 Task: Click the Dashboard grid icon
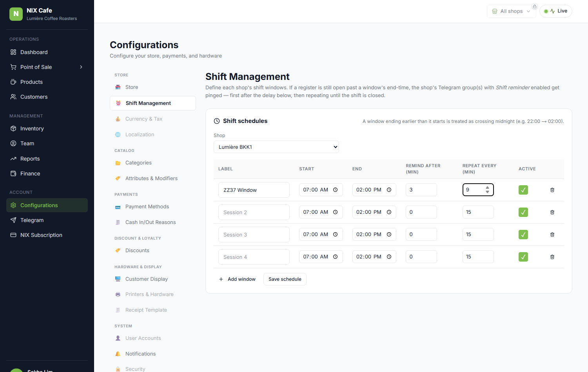click(x=13, y=52)
